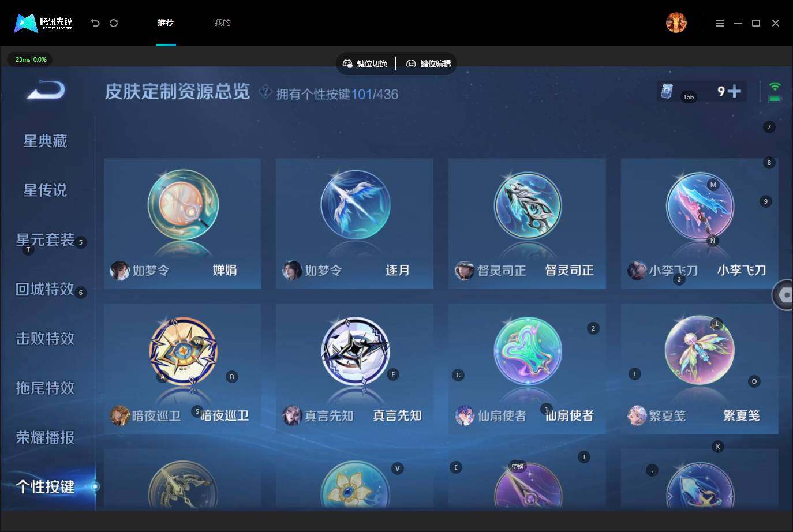Click the 如梦令 hero avatar on 婵娟 card
The height and width of the screenshot is (532, 793).
120,270
